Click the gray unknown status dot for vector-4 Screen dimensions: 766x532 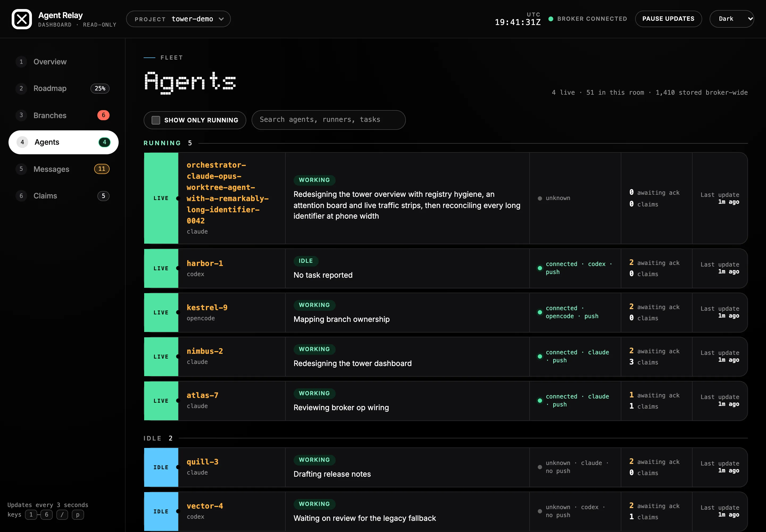[540, 511]
